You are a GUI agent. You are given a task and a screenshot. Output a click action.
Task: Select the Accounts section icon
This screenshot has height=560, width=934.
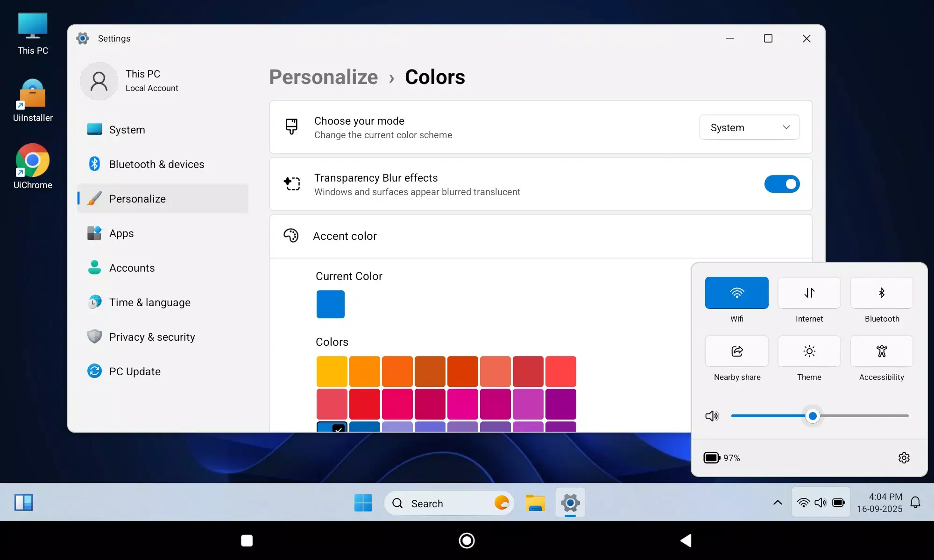click(94, 267)
